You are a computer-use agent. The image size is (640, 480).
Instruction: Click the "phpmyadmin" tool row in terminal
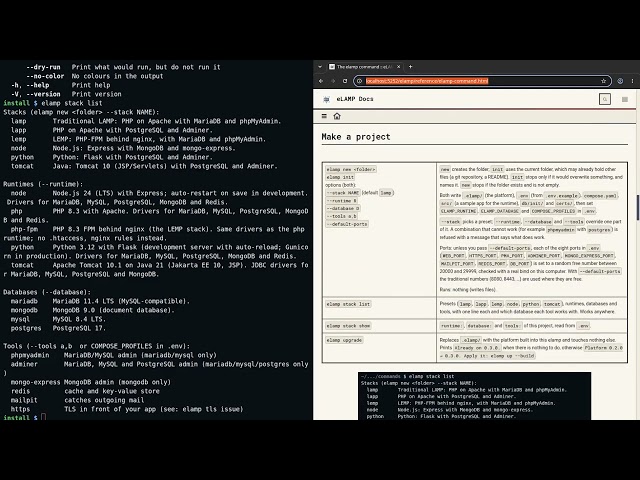click(x=114, y=355)
